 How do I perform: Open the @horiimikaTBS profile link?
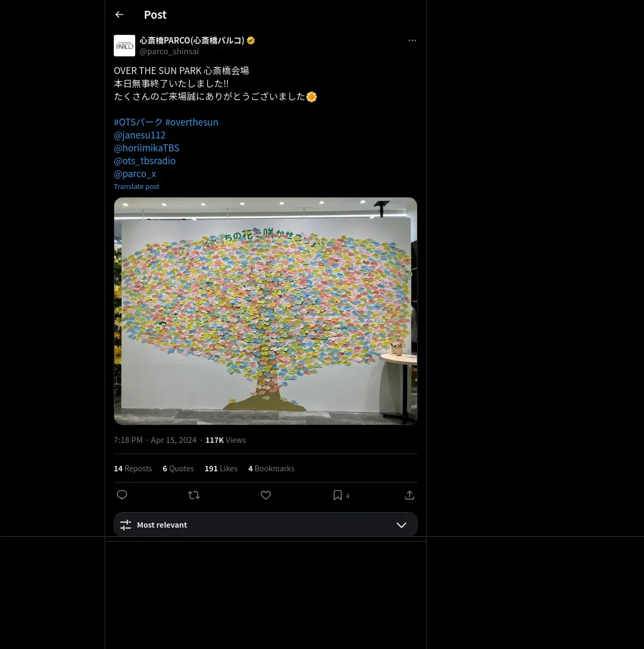(x=147, y=148)
